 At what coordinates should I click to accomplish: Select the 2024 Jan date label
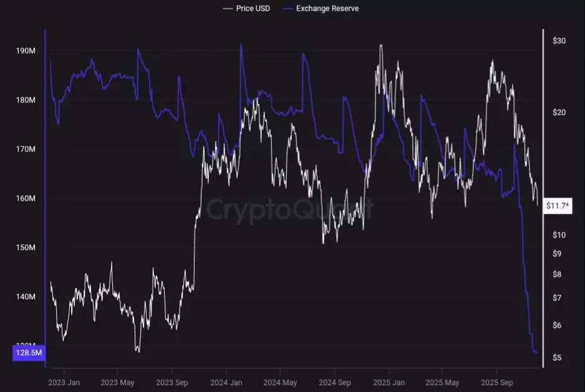tap(227, 382)
